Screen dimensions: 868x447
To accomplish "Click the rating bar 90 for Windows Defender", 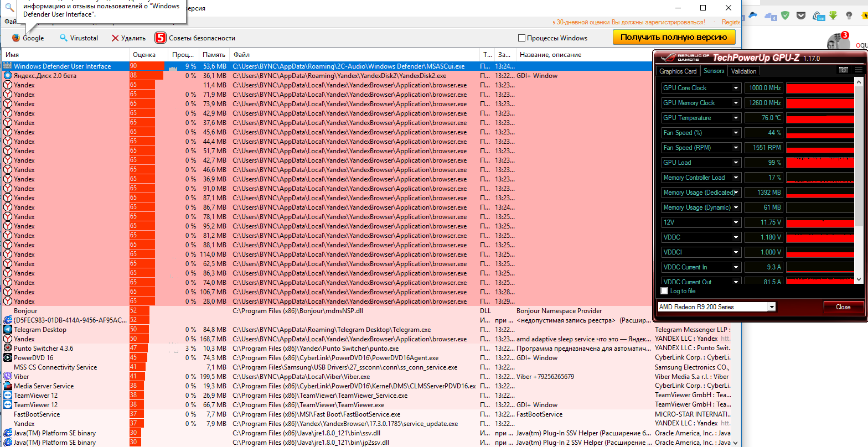I will click(x=147, y=66).
